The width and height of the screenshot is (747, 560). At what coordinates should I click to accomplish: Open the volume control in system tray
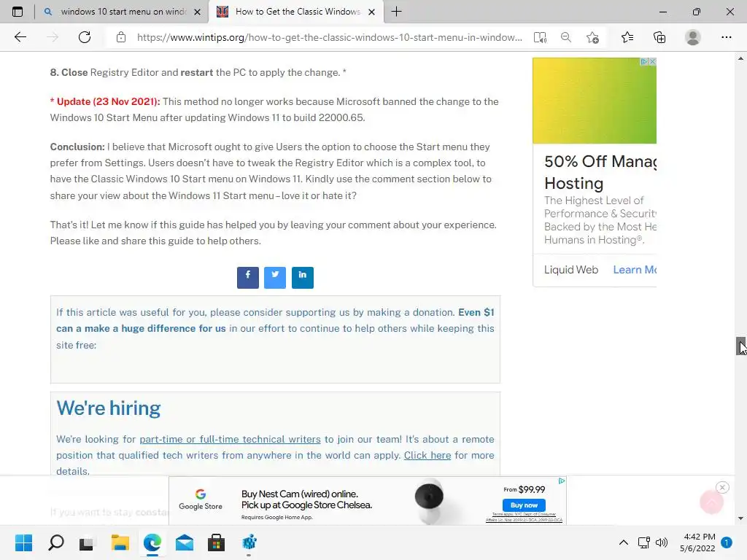[661, 542]
